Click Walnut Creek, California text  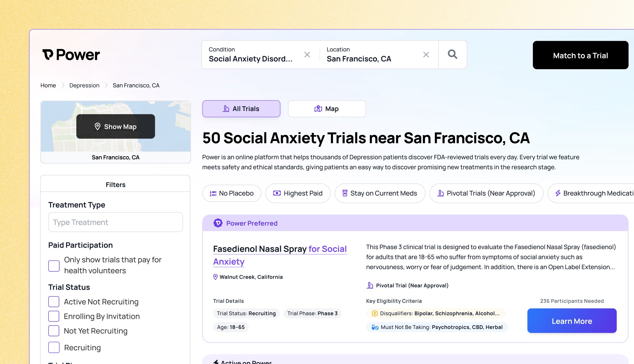click(251, 277)
